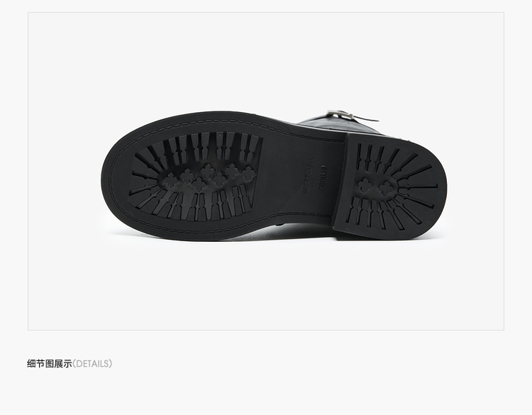This screenshot has width=532, height=415.
Task: Click the clover-shaped lugs at the heel center
Action: pos(376,186)
